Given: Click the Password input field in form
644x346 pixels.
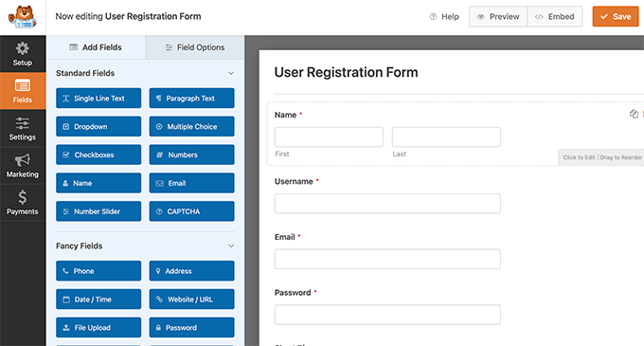Looking at the screenshot, I should coord(387,315).
